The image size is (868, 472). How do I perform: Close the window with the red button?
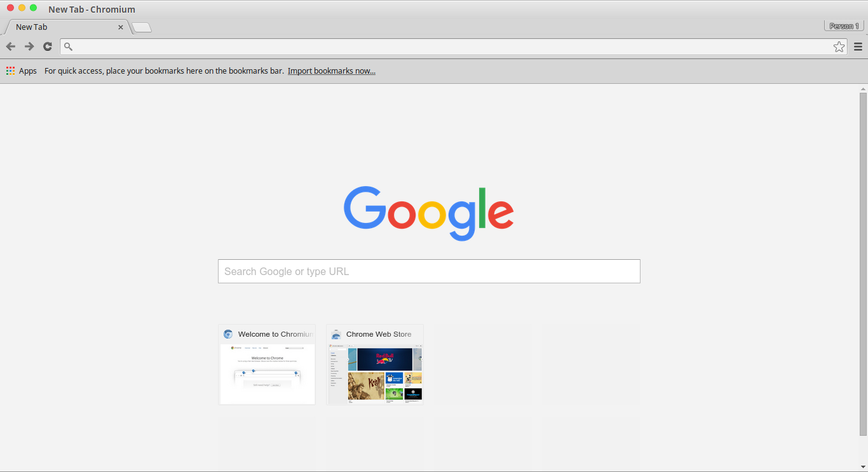[10, 8]
